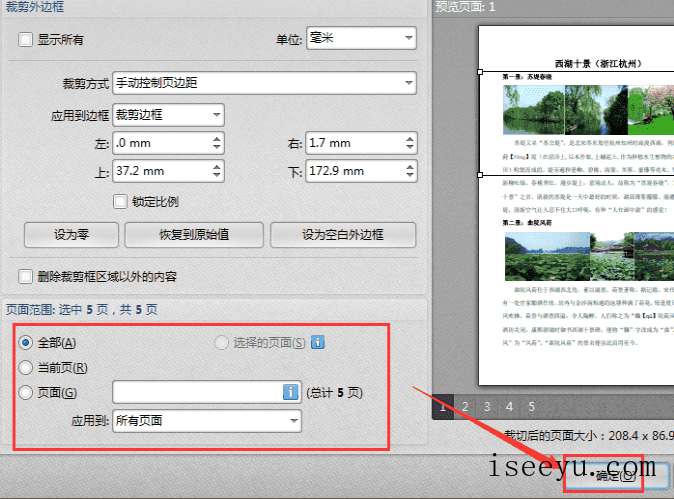Click the preview page title 西湖十景
The width and height of the screenshot is (674, 499).
(598, 64)
